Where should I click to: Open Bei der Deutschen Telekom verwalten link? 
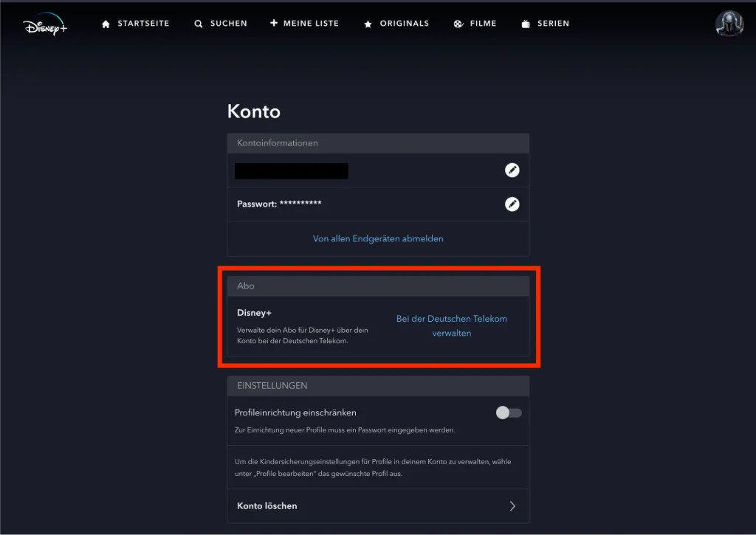pyautogui.click(x=452, y=325)
